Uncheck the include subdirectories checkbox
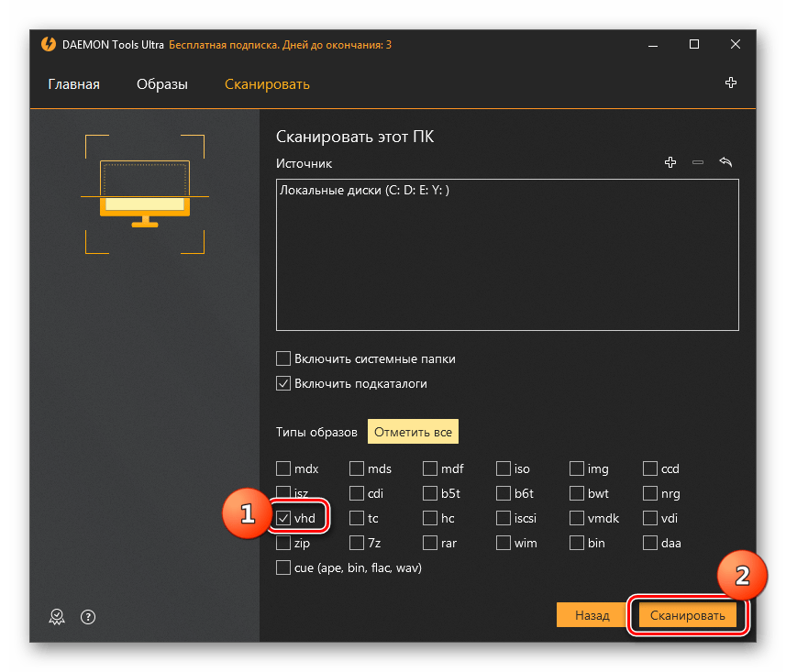This screenshot has width=786, height=672. [284, 383]
